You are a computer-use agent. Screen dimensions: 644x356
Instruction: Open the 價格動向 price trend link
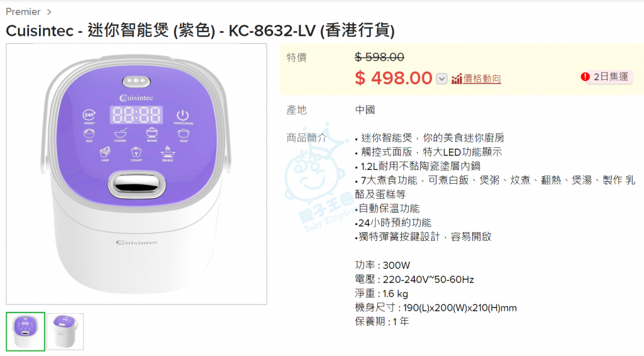pyautogui.click(x=482, y=79)
